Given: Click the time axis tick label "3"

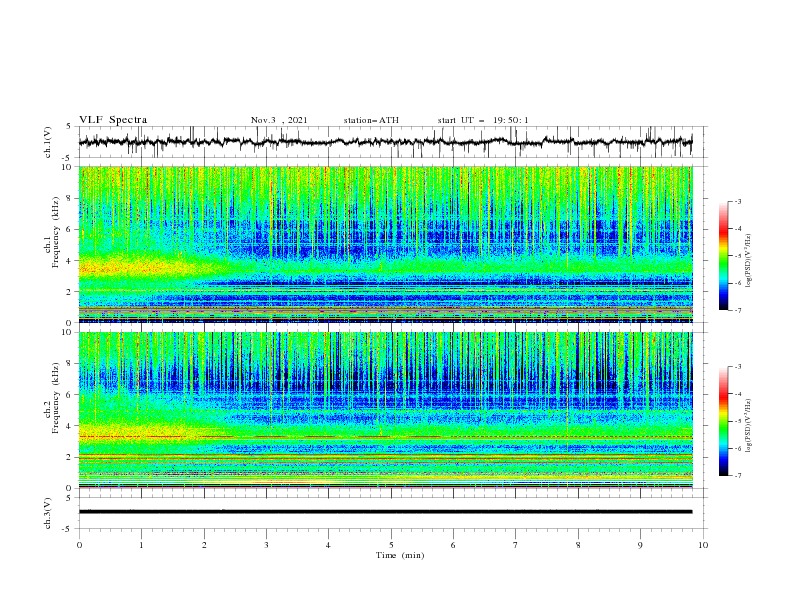Looking at the screenshot, I should [x=266, y=545].
